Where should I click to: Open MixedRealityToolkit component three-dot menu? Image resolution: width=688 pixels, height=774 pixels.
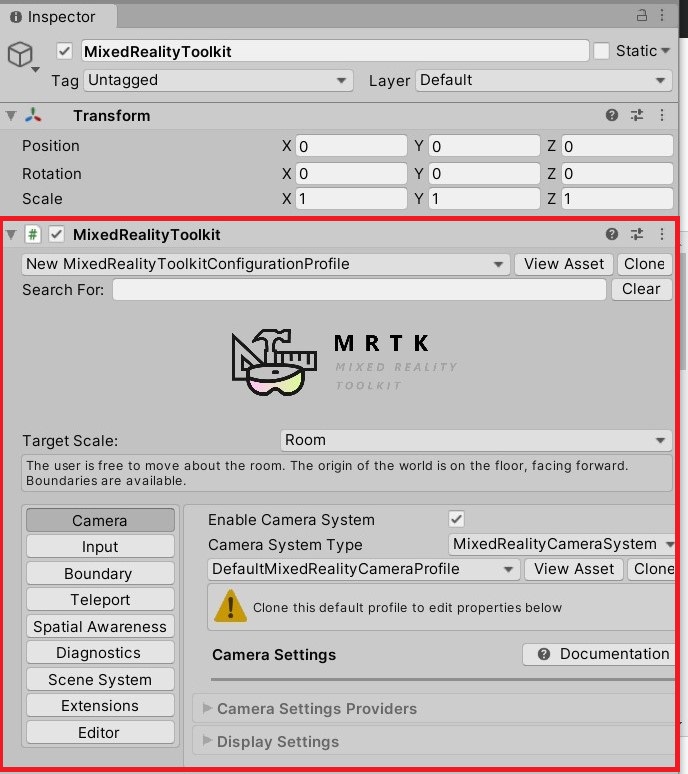pos(662,234)
